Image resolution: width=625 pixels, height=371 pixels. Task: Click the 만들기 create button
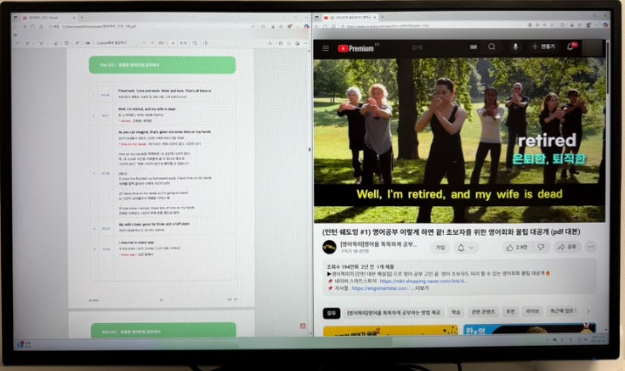tap(543, 47)
